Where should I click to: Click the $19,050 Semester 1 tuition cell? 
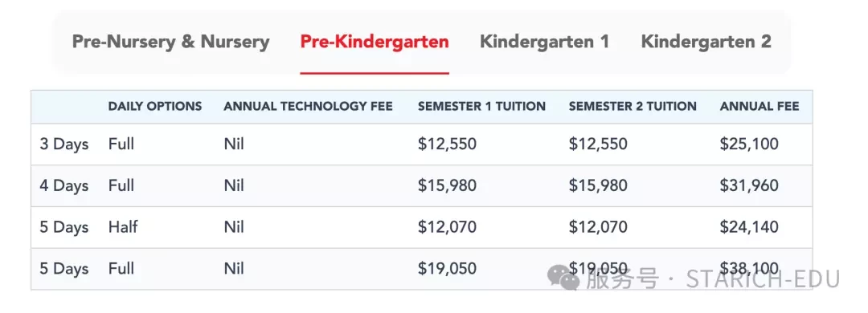(448, 269)
